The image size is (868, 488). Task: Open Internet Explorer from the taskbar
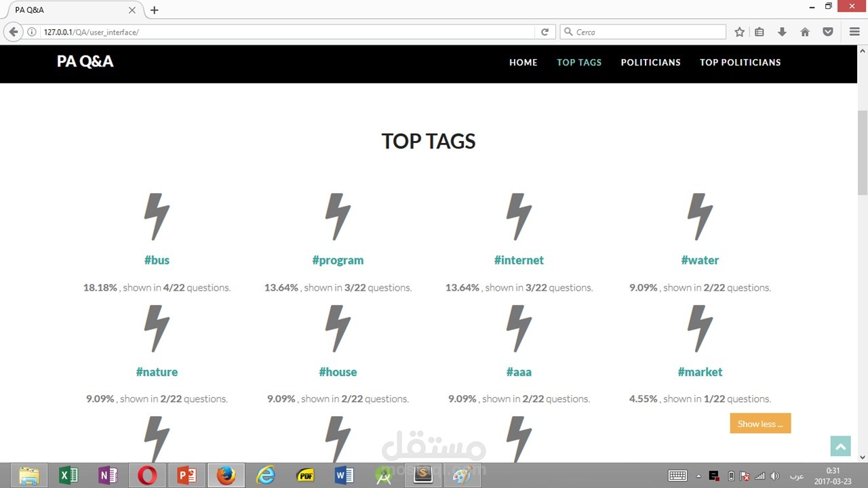[265, 476]
